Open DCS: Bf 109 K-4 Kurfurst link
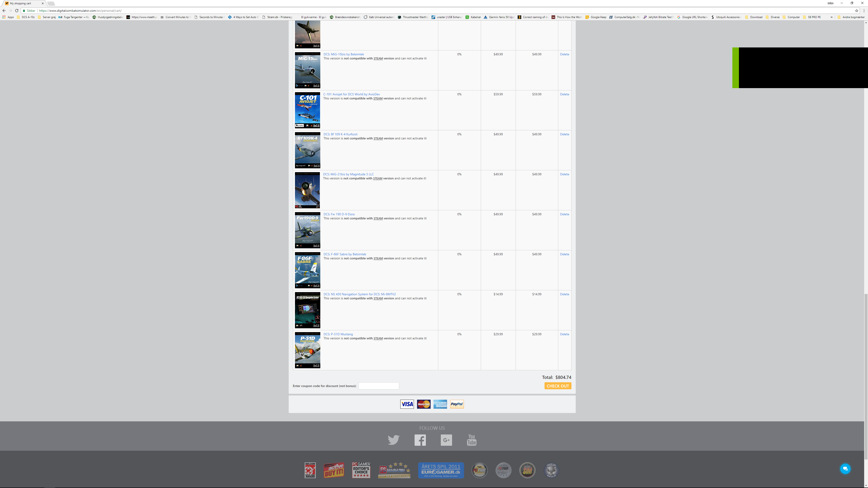The image size is (868, 488). tap(340, 134)
